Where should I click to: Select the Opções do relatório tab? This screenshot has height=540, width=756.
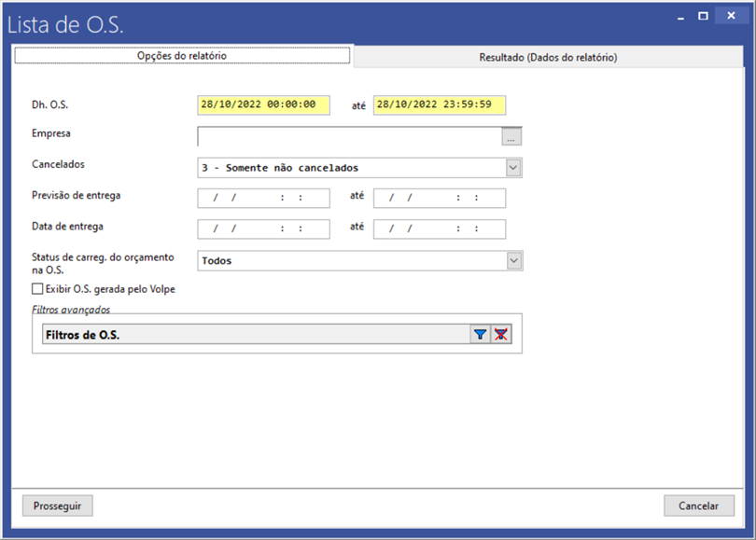(182, 56)
